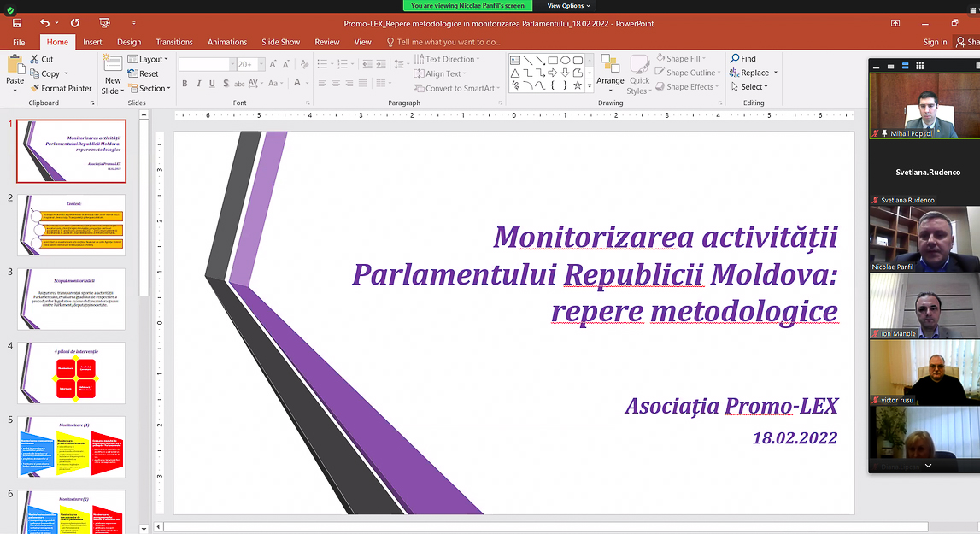This screenshot has width=980, height=534.
Task: Toggle Italic formatting
Action: (x=198, y=84)
